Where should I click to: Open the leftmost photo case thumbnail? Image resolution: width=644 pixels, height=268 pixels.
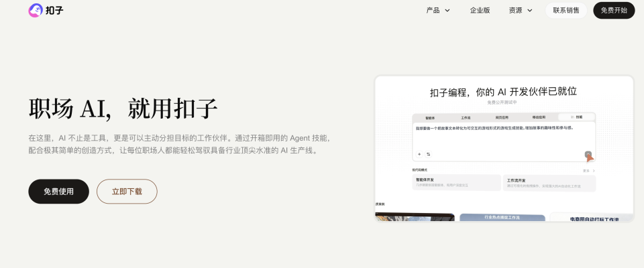point(415,217)
